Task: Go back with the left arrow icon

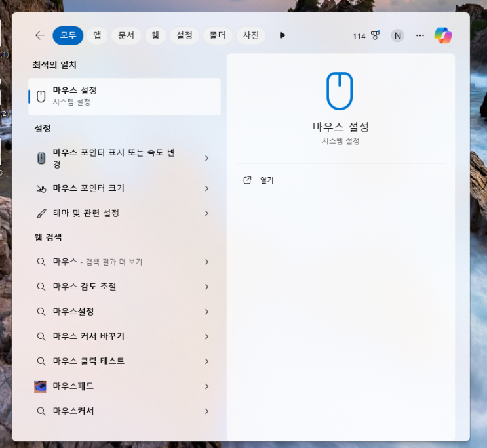Action: coord(40,35)
